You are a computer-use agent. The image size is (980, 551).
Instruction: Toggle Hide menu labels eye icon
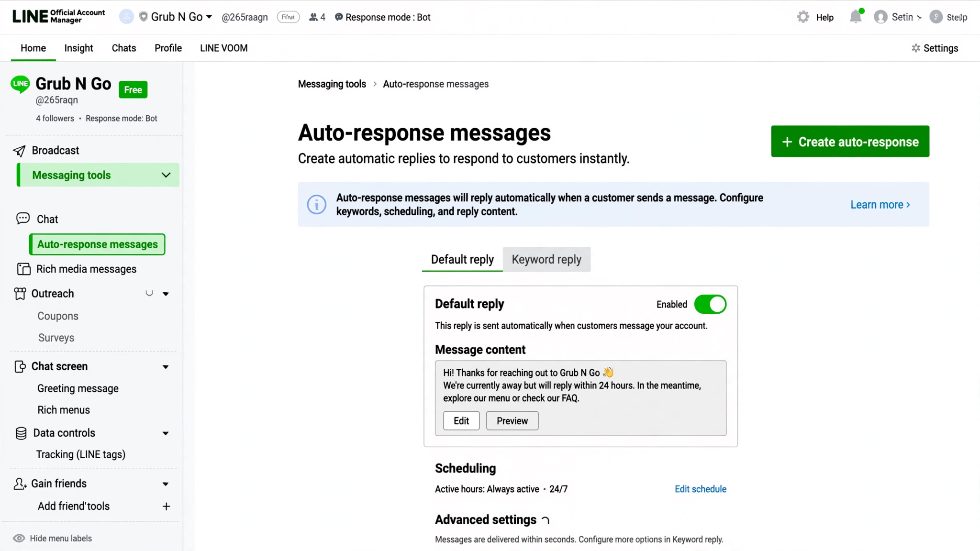pyautogui.click(x=19, y=538)
